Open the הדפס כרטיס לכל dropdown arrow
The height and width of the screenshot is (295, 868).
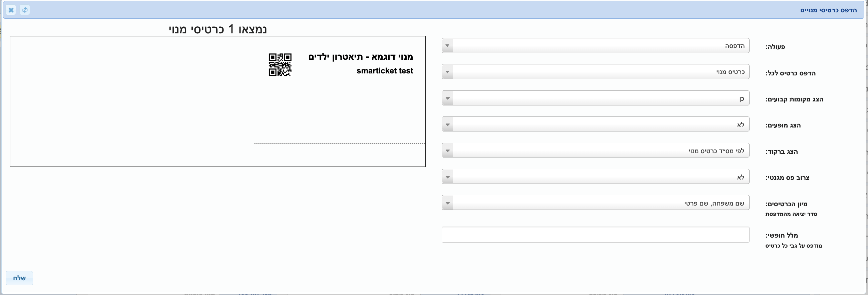tap(447, 72)
